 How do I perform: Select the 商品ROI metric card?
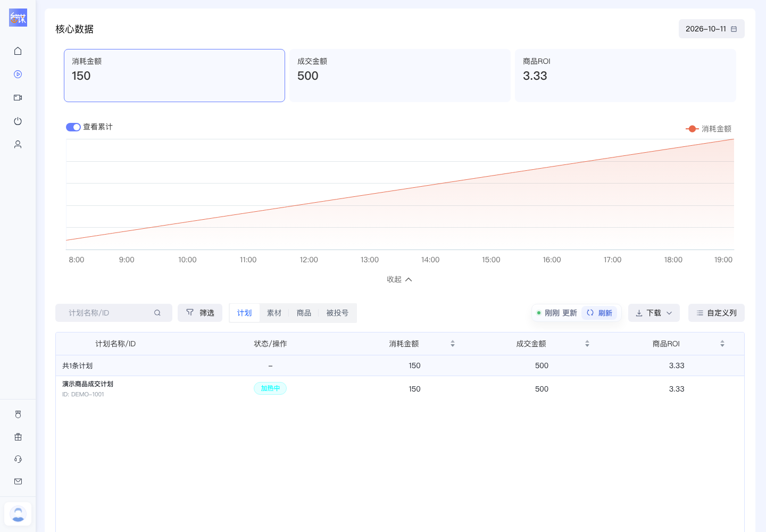[x=626, y=76]
